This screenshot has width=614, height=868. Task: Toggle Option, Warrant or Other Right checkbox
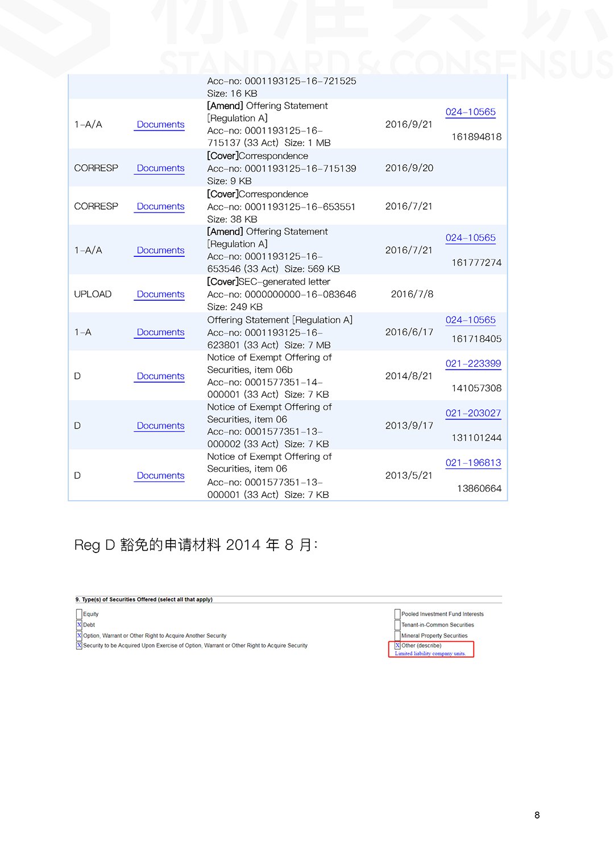coord(79,636)
